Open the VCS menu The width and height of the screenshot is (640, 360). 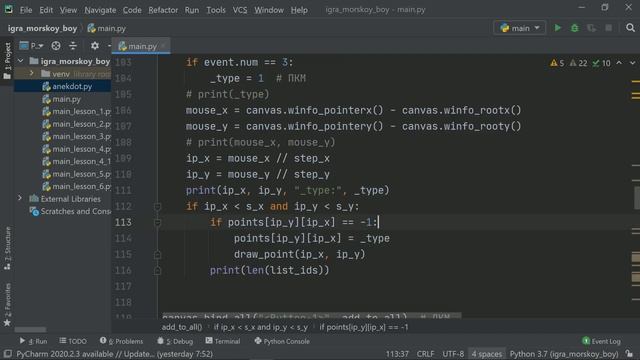pos(240,10)
